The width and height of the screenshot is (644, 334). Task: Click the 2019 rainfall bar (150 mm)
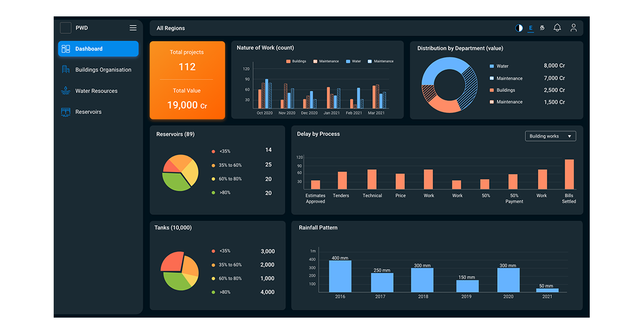click(467, 287)
